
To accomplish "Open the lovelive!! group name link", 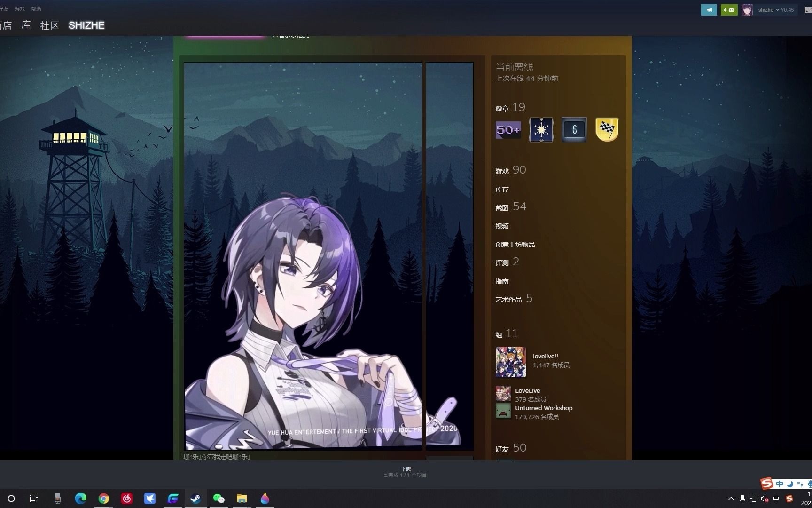I will tap(546, 356).
